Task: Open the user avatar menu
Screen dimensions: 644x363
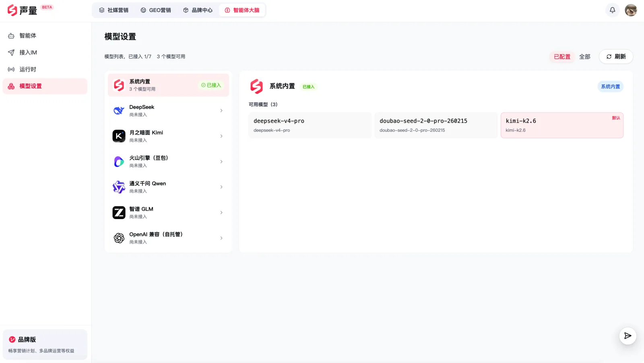Action: 631,10
